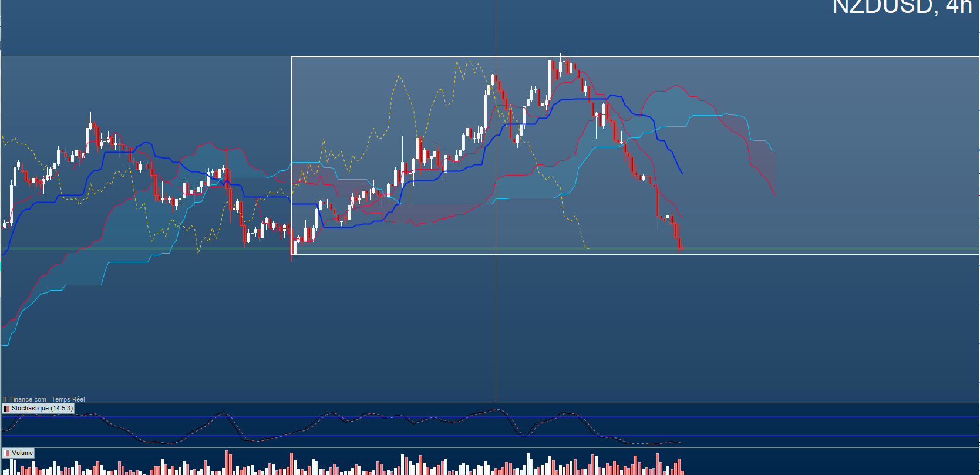Screen dimensions: 980x475
Task: Click divider between Stochastique and Volume panels
Action: (x=490, y=448)
